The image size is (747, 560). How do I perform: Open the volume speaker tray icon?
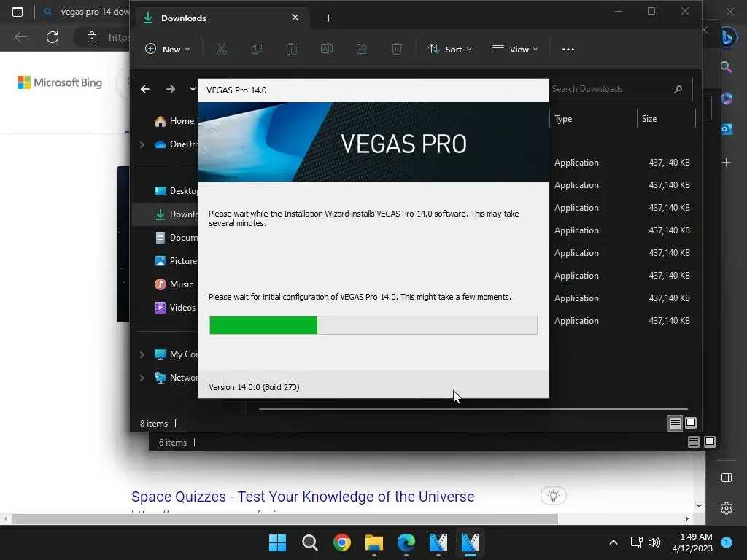(x=654, y=542)
